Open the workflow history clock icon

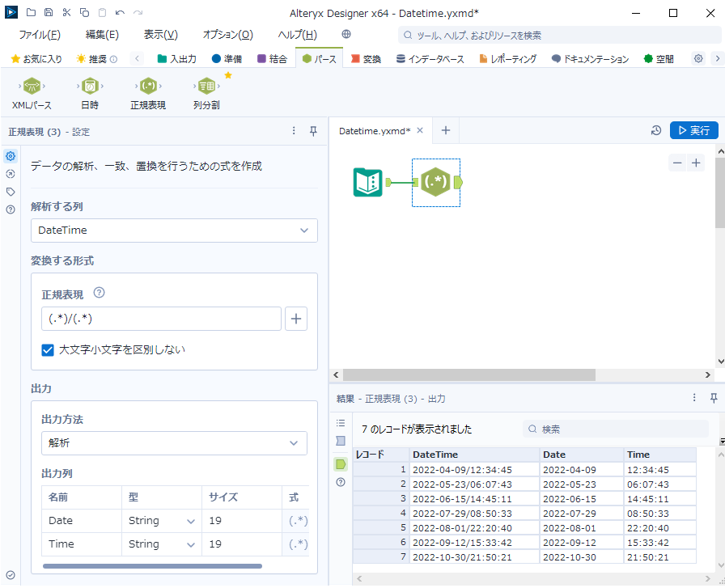coord(656,131)
